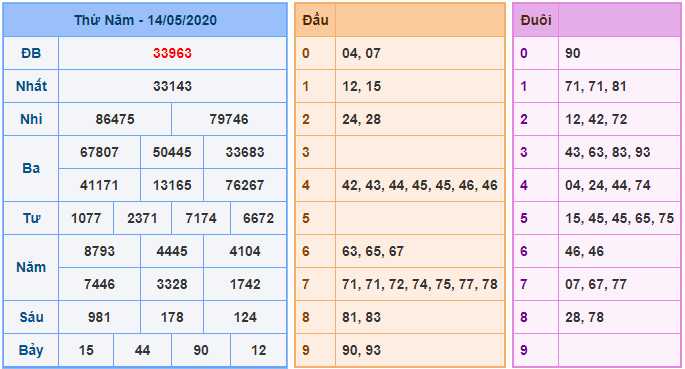Select Đầu values '42, 43, 44, 45, 45, 46, 46'
The image size is (685, 369).
[x=420, y=185]
